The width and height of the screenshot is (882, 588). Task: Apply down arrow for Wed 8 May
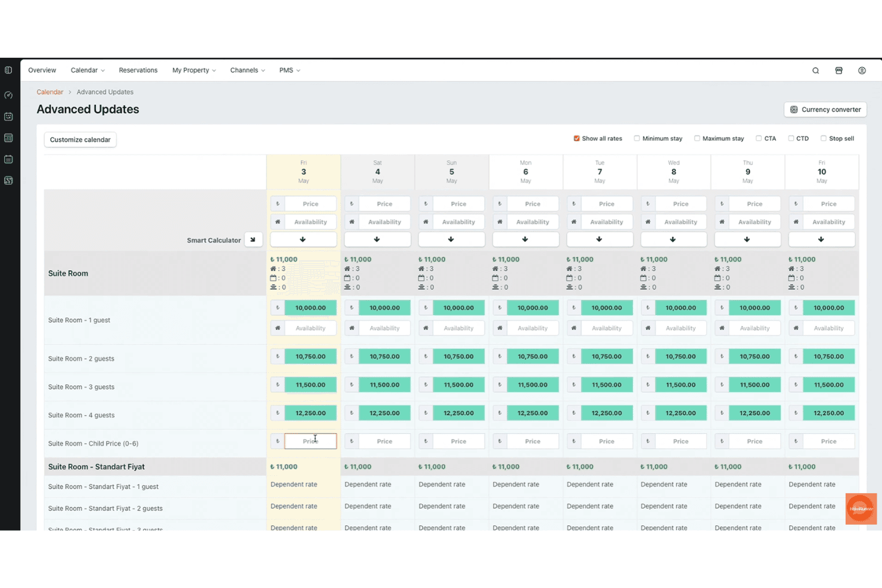(673, 239)
